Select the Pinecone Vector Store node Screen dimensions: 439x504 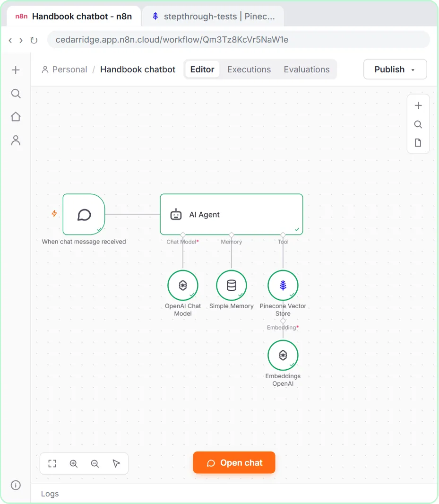283,286
